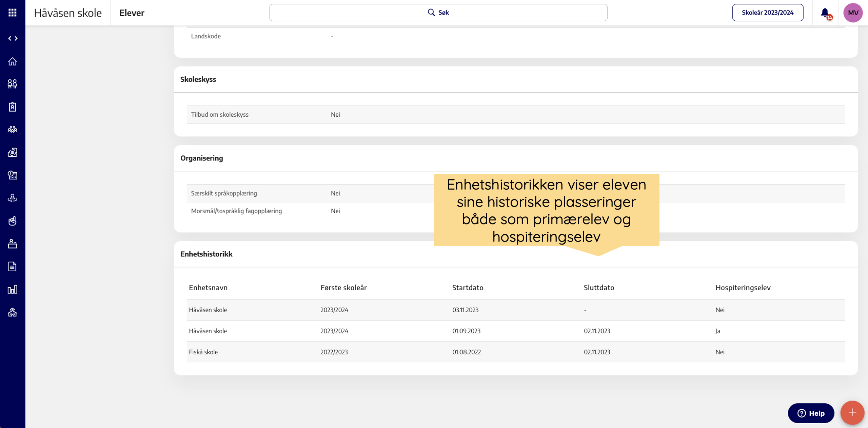868x428 pixels.
Task: Click the Skoleskyss section heading
Action: [198, 79]
